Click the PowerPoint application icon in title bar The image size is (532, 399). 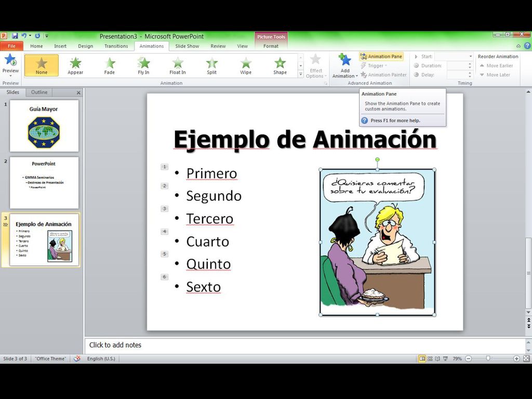pyautogui.click(x=4, y=36)
